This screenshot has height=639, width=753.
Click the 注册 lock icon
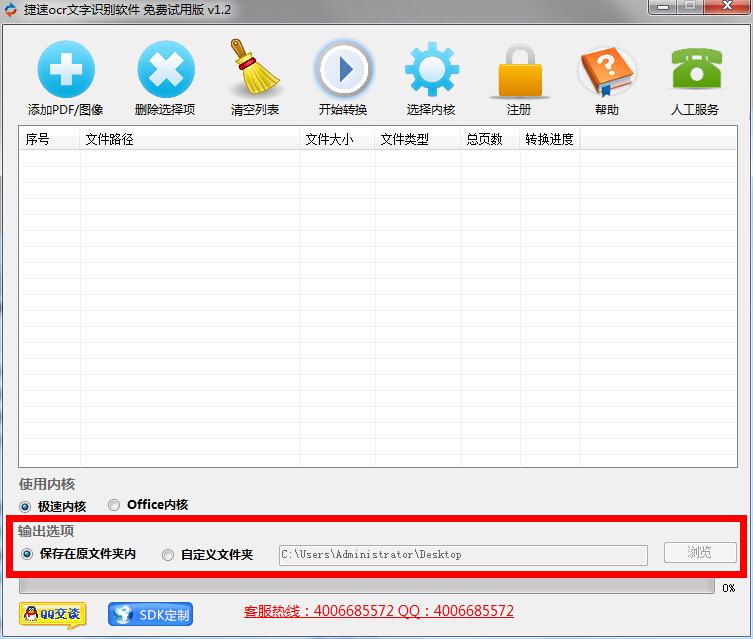520,71
